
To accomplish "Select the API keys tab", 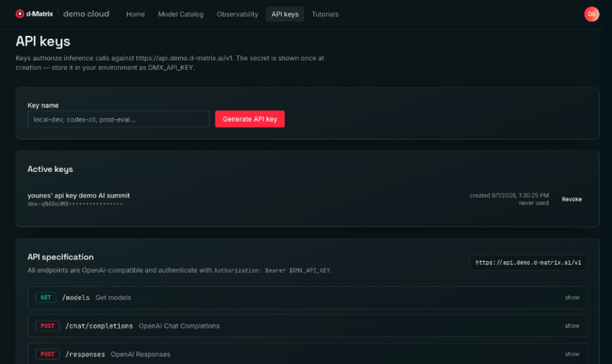I will [x=285, y=14].
